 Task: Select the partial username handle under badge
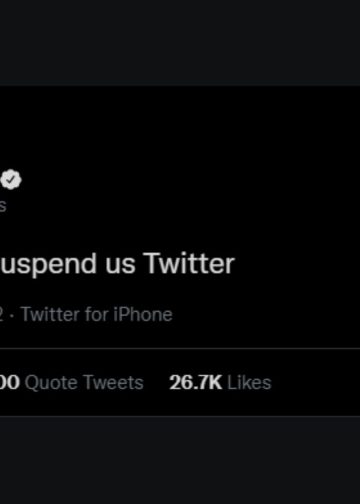click(x=3, y=206)
